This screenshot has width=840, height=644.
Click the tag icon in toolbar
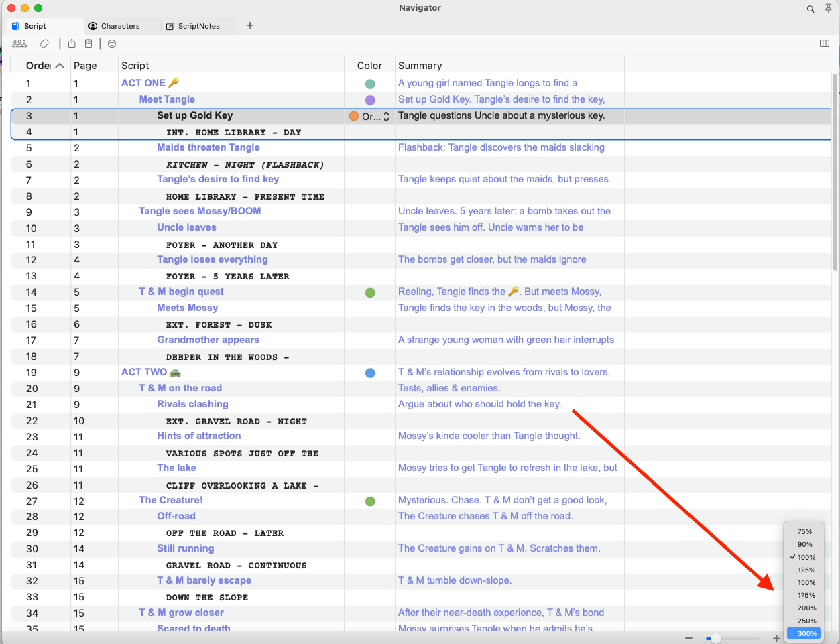click(x=44, y=44)
